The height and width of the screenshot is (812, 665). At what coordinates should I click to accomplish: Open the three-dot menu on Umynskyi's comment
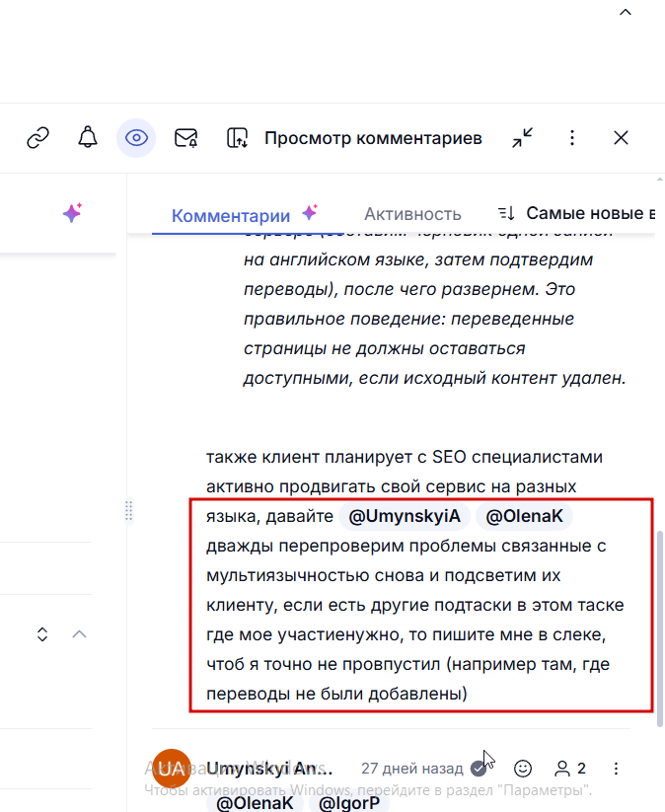click(x=616, y=769)
